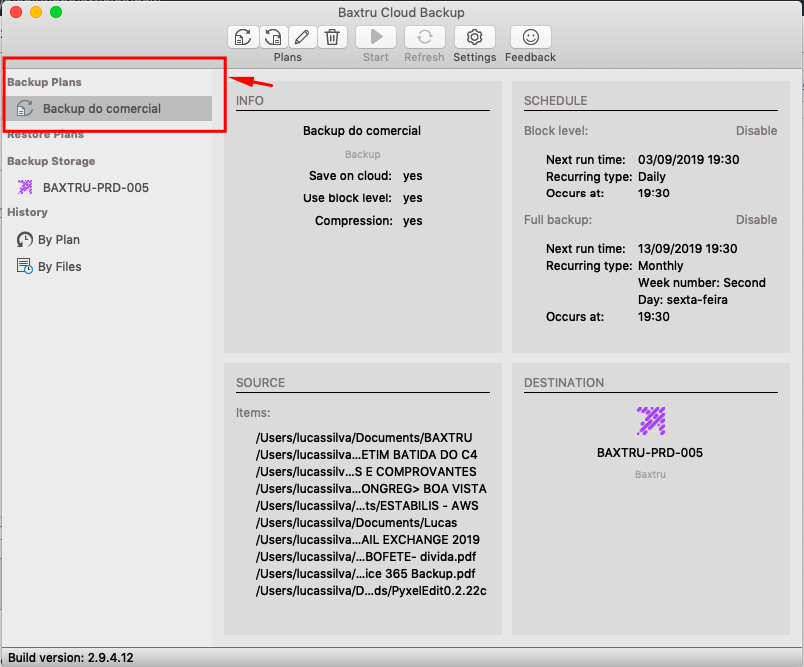Screen dimensions: 804x667
Task: Click the new restore plan toolbar icon
Action: [x=273, y=37]
